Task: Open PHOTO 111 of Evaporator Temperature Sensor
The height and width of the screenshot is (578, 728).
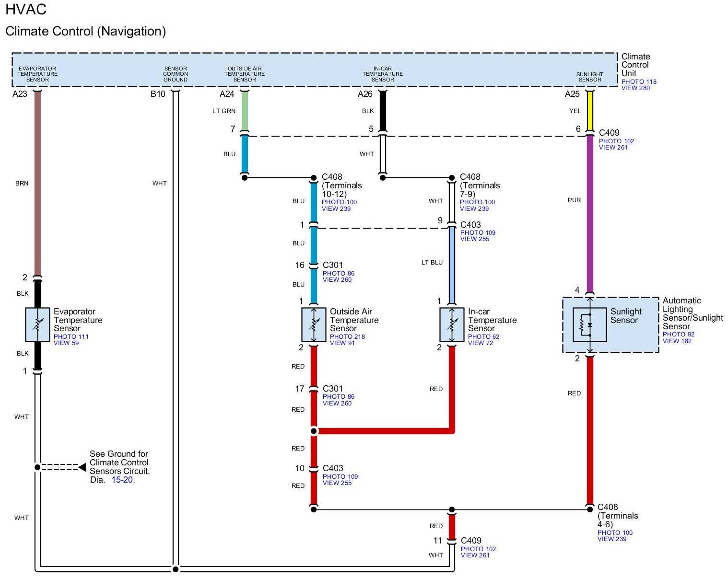Action: tap(71, 336)
